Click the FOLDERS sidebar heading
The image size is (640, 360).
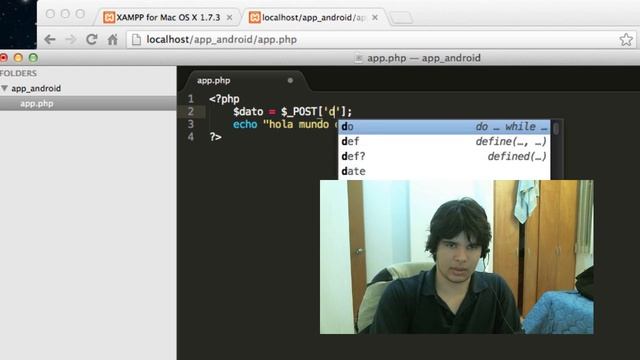tap(18, 73)
